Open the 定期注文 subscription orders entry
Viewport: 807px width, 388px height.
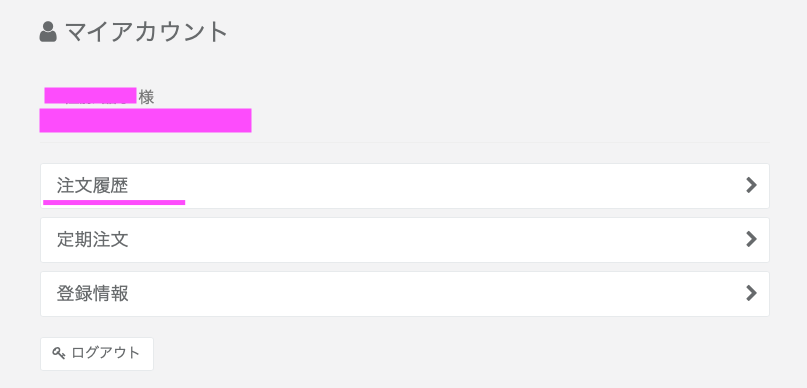(x=405, y=240)
